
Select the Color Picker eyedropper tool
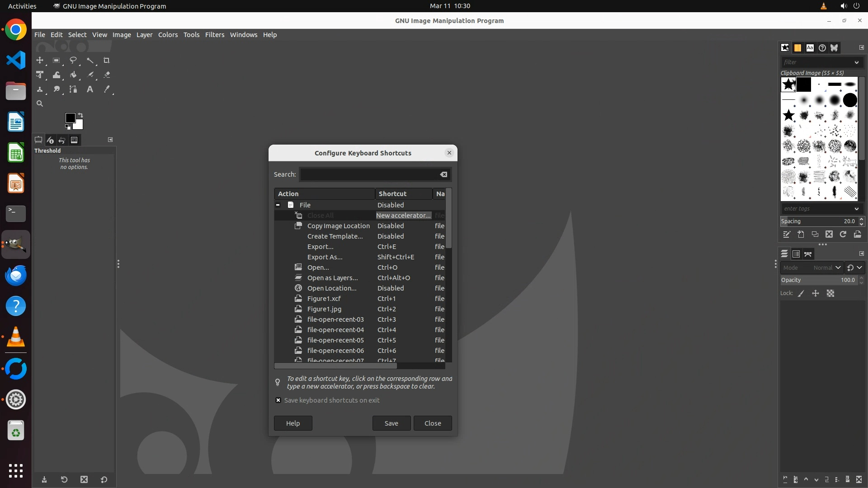point(107,89)
